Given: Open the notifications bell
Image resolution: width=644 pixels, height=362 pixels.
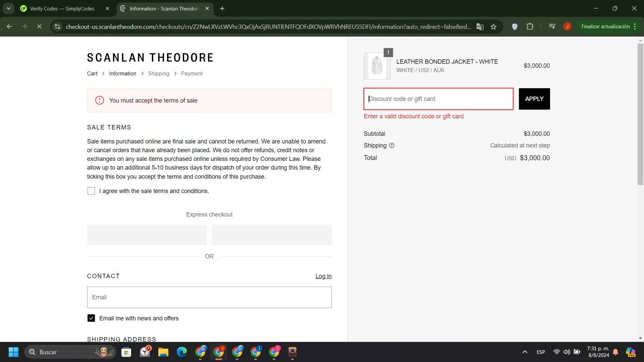Looking at the screenshot, I should [x=616, y=352].
